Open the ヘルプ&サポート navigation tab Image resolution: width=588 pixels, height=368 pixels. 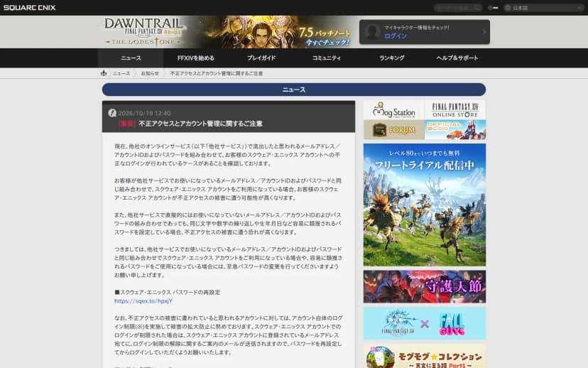click(x=457, y=58)
